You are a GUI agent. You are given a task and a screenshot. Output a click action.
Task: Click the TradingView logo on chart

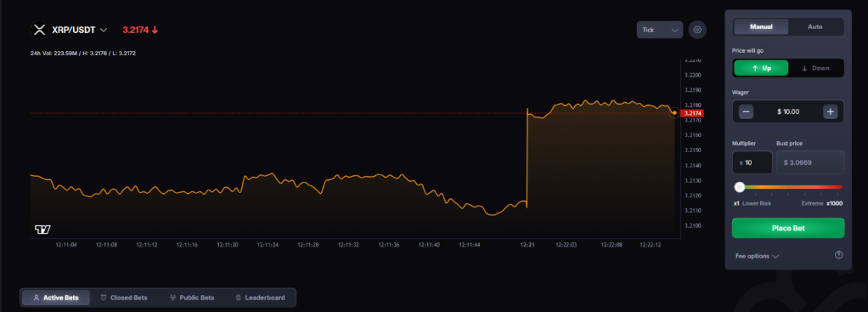click(42, 230)
